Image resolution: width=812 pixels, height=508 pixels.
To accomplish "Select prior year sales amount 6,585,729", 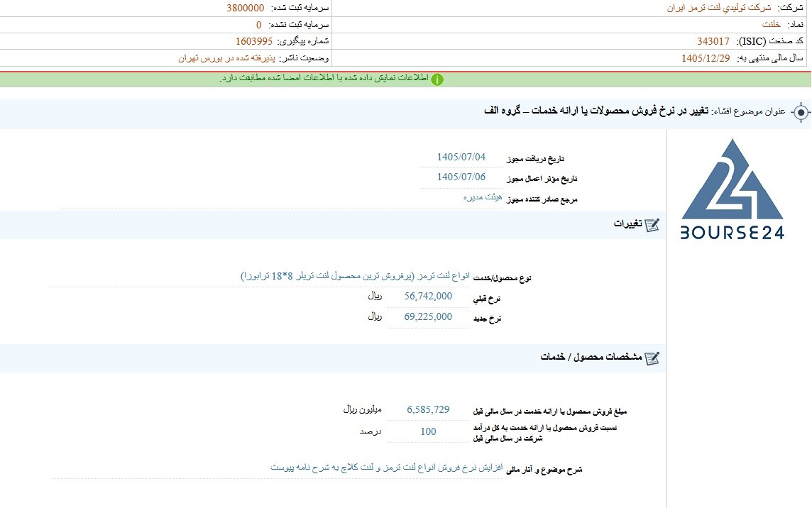I will tap(428, 409).
